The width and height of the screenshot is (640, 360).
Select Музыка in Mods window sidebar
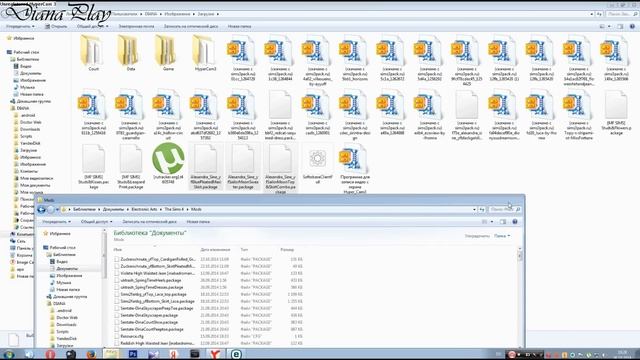(x=63, y=282)
